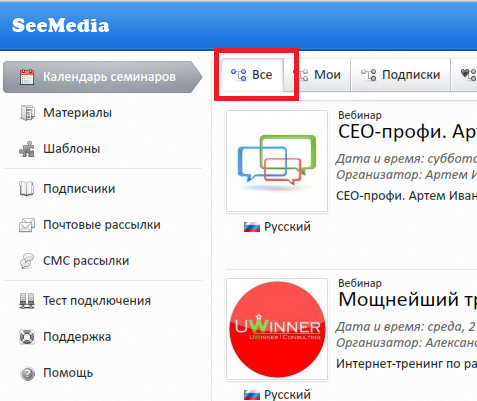
Task: Click the question mark icon for Помощь
Action: pyautogui.click(x=27, y=373)
